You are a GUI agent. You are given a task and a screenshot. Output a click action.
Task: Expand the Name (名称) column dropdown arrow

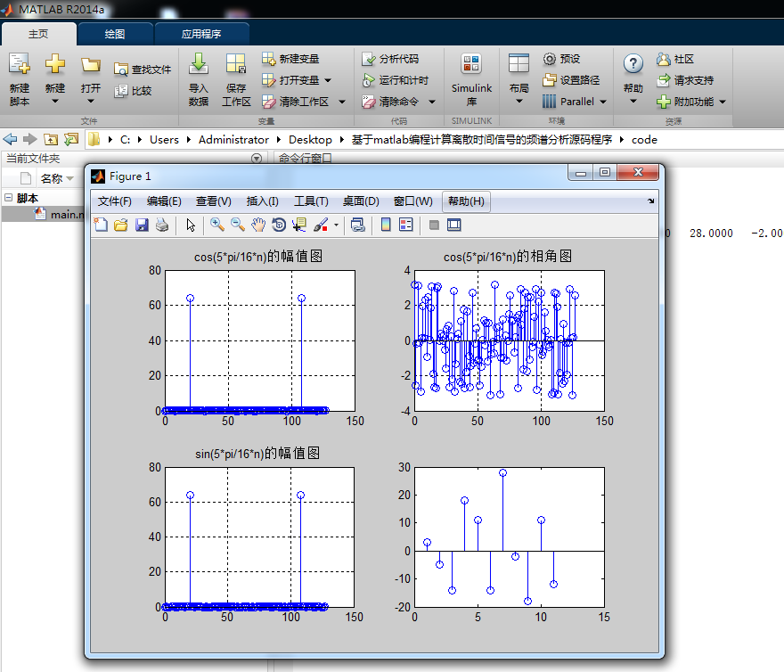tap(70, 178)
